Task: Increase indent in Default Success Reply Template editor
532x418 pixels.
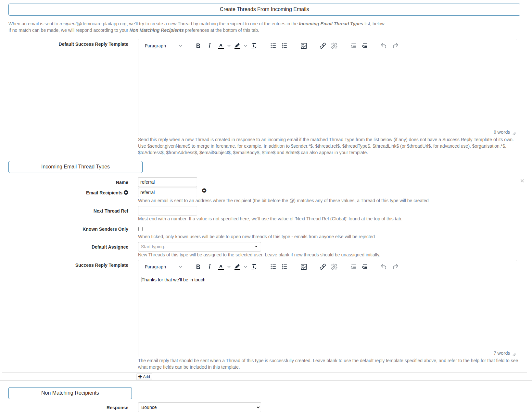Action: pyautogui.click(x=365, y=46)
